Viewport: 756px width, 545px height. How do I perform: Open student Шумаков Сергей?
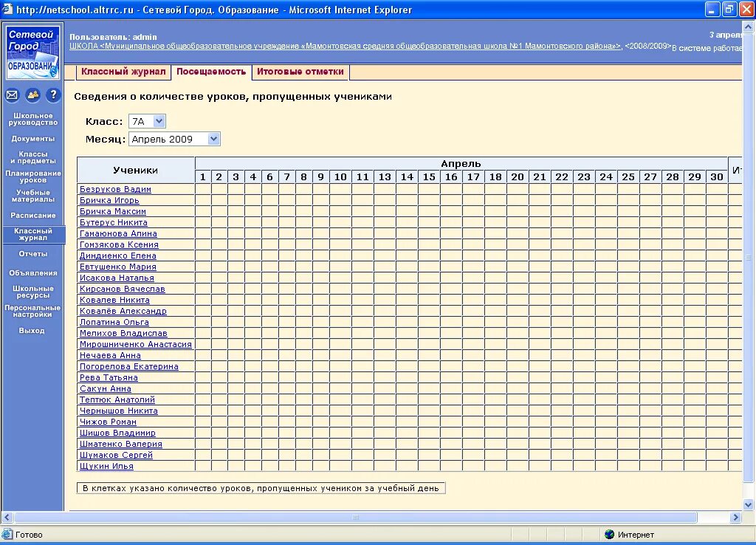point(116,456)
